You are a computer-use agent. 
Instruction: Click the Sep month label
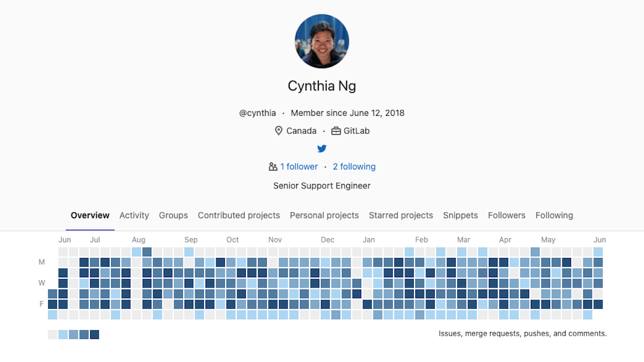point(191,240)
